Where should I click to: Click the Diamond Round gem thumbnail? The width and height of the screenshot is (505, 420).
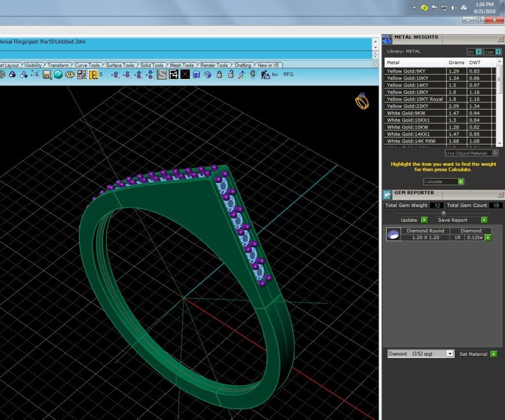point(393,234)
